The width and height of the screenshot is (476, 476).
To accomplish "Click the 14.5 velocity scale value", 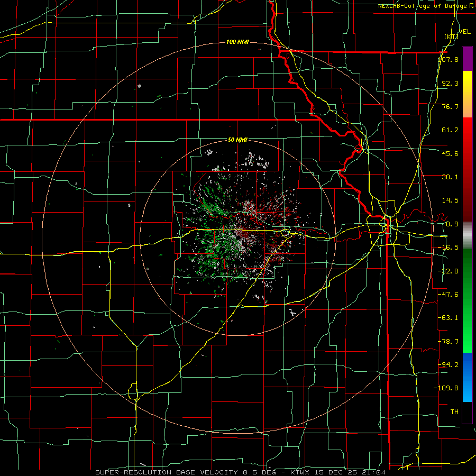I will [450, 200].
